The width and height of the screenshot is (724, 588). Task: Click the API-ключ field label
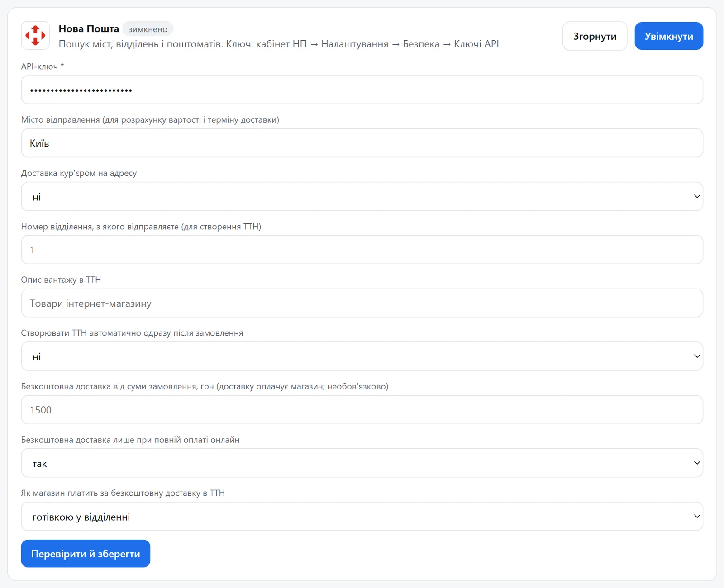tap(43, 66)
